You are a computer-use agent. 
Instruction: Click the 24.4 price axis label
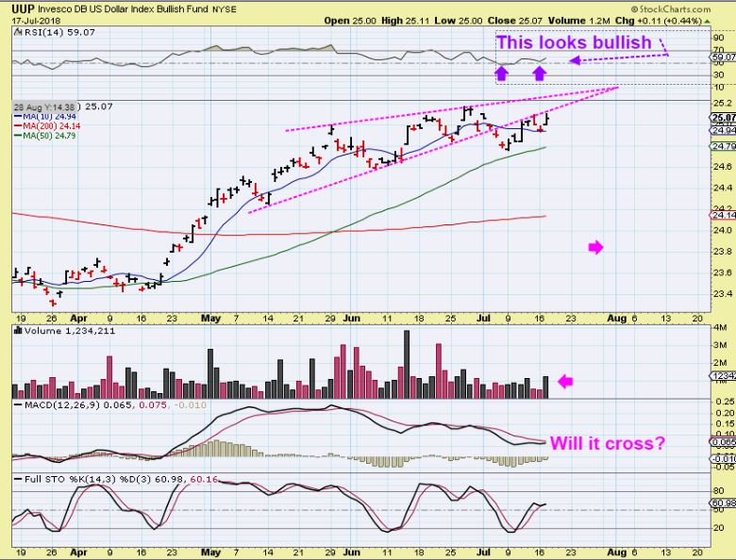pos(724,188)
